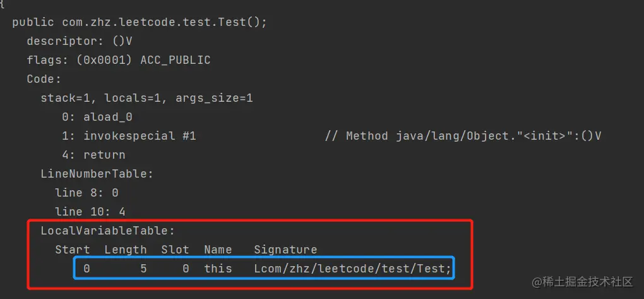Click the line 8: 0 entry

(x=86, y=193)
